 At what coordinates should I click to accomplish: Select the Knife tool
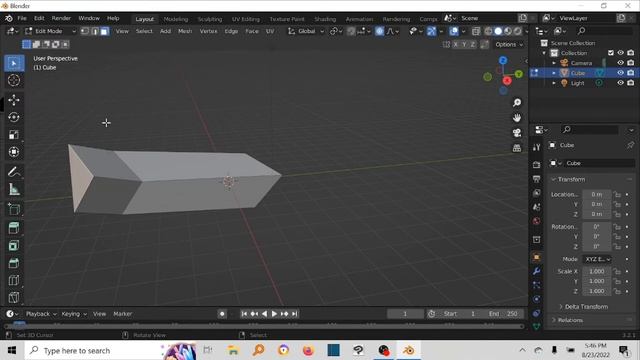[x=14, y=298]
